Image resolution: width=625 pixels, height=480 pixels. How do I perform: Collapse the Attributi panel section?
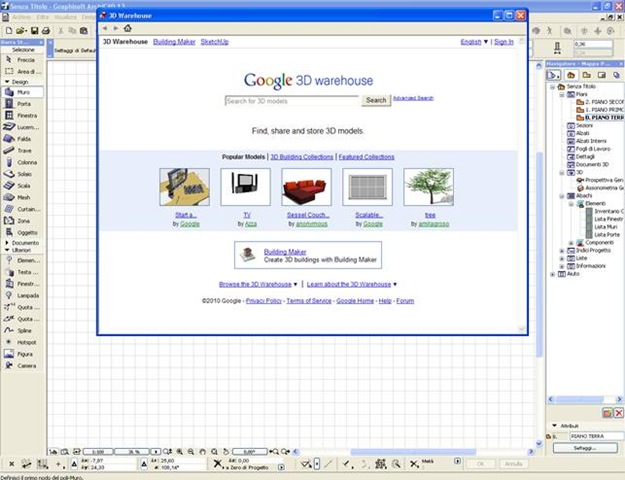click(554, 426)
